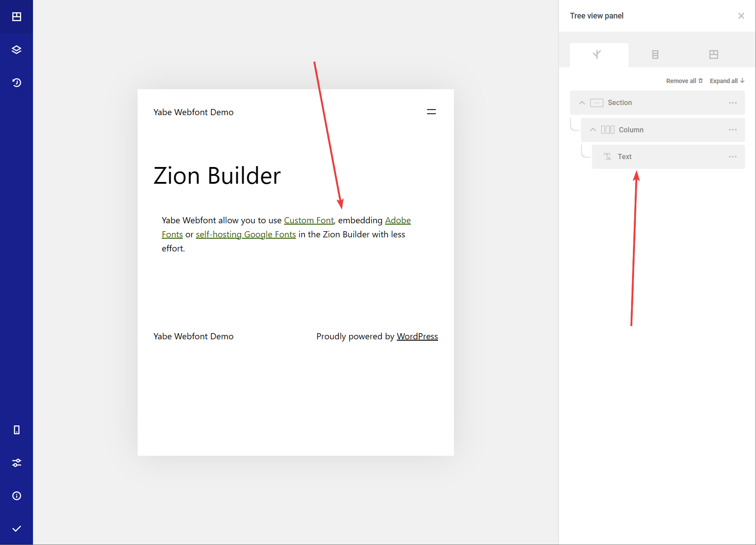
Task: Click the WordPress footer link
Action: [x=417, y=336]
